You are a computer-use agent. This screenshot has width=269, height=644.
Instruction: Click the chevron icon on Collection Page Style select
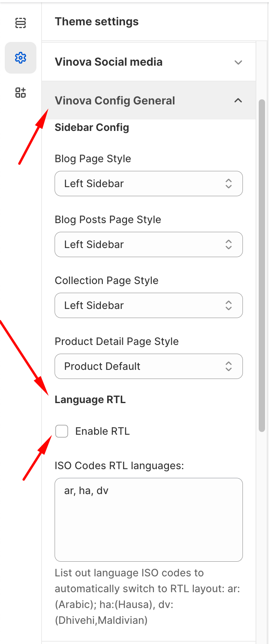[x=229, y=305]
